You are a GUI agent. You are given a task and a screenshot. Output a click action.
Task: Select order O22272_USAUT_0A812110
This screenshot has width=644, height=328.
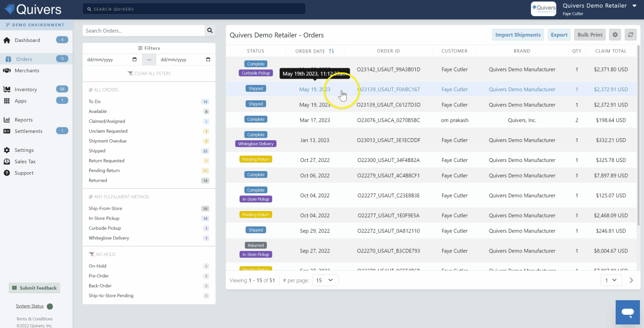click(x=388, y=231)
